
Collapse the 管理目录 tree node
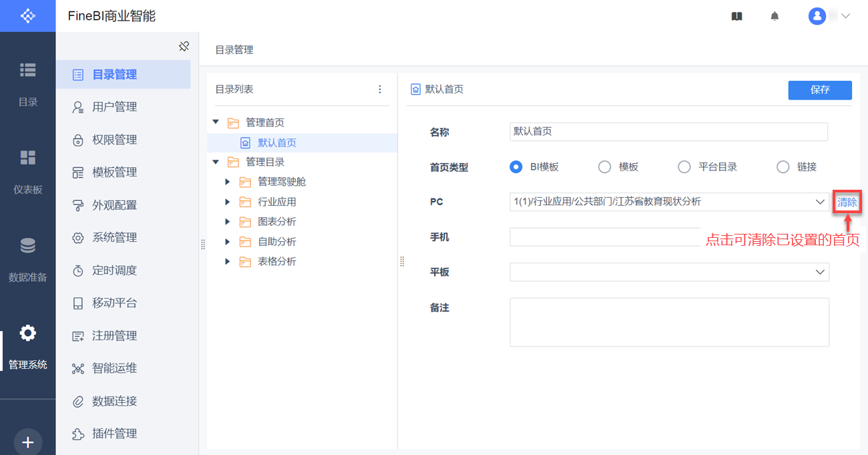(216, 162)
